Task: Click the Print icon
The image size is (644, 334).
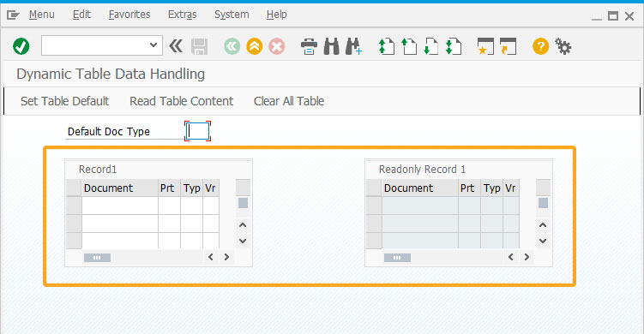Action: [309, 46]
